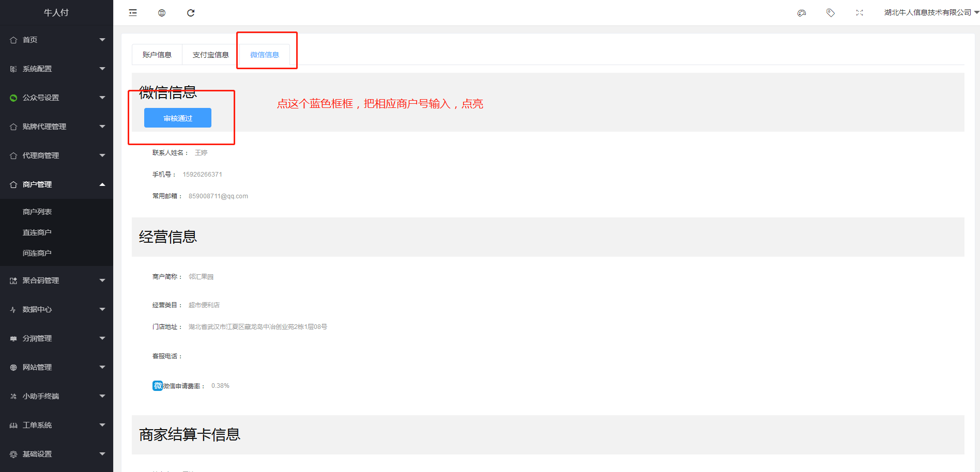The height and width of the screenshot is (472, 980).
Task: Open theme palette icon in header
Action: coord(802,13)
